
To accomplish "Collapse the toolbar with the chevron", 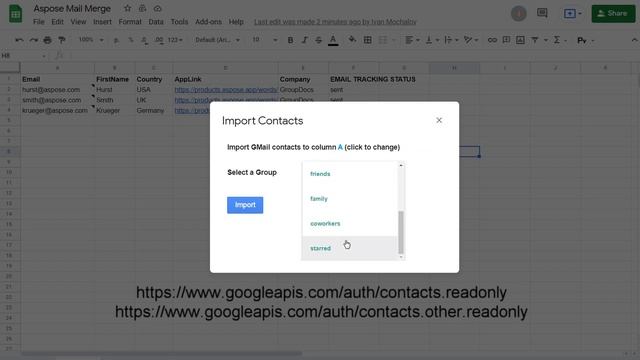I will (634, 40).
